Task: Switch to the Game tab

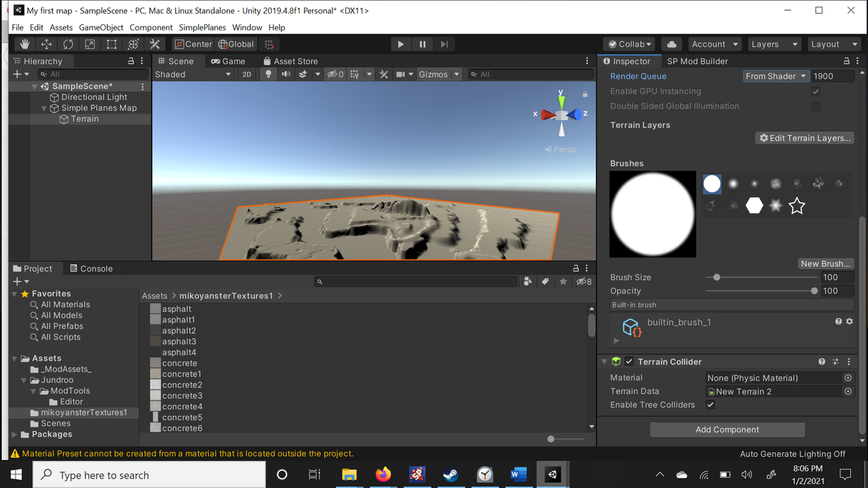Action: coord(227,61)
